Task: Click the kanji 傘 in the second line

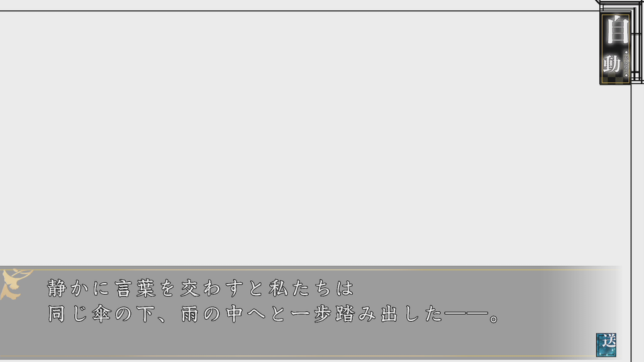Action: click(x=101, y=314)
